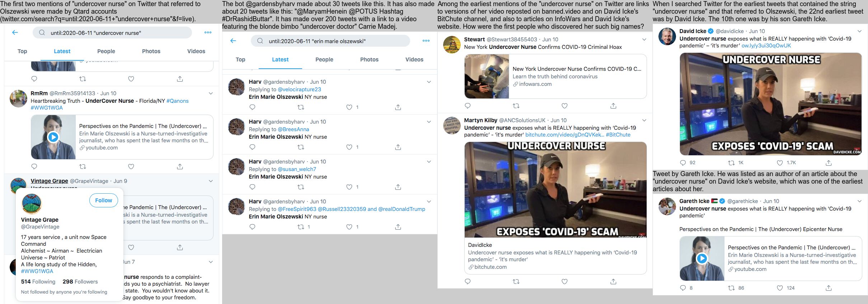Open Stewart's profile name
868x304 pixels.
[474, 40]
